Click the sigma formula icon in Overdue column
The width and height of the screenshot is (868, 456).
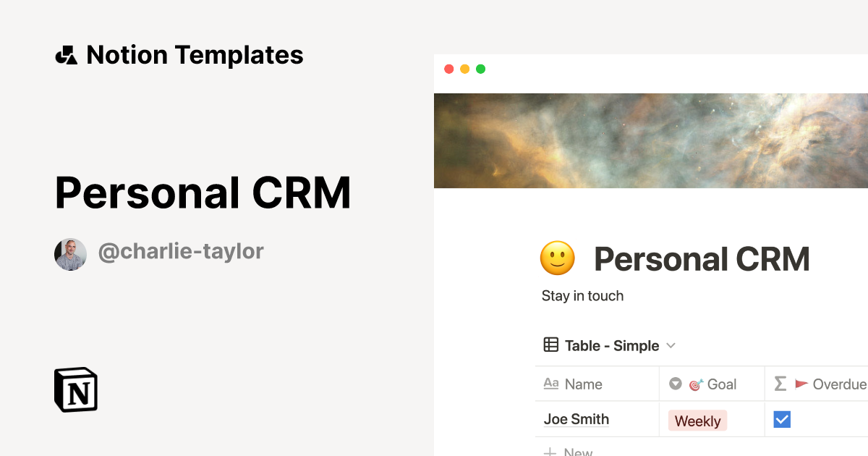[780, 384]
